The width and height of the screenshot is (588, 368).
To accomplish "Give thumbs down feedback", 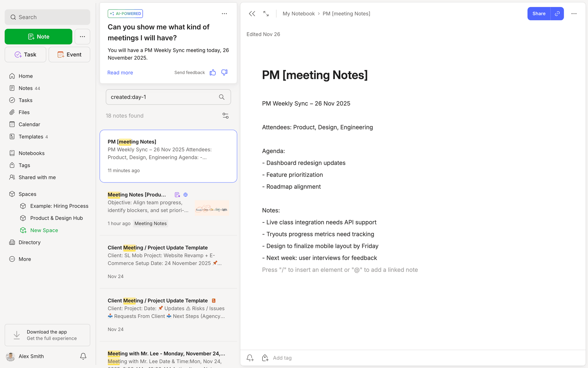I will pyautogui.click(x=224, y=72).
